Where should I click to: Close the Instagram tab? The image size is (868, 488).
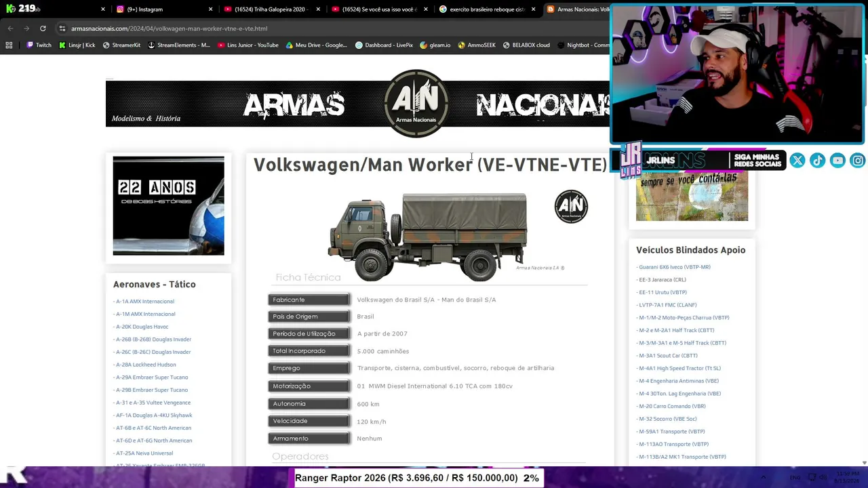pos(211,9)
